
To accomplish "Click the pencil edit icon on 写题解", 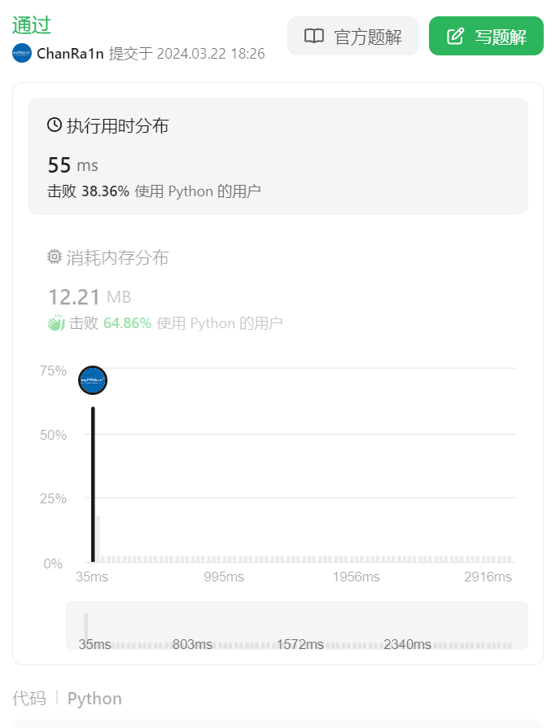I will 456,37.
